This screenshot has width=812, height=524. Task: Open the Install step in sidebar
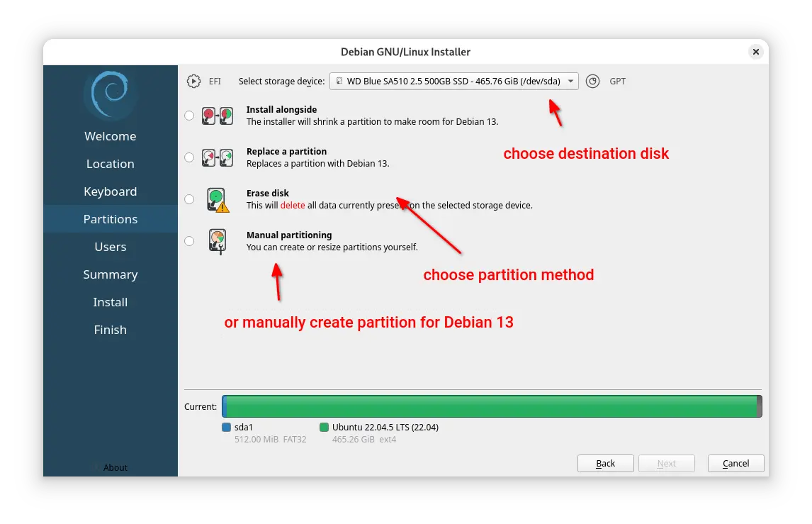coord(111,302)
